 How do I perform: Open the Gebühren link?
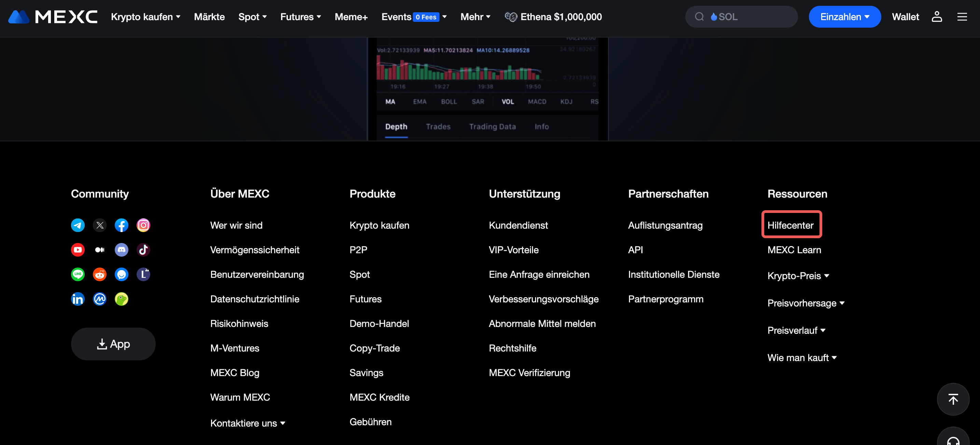tap(370, 422)
